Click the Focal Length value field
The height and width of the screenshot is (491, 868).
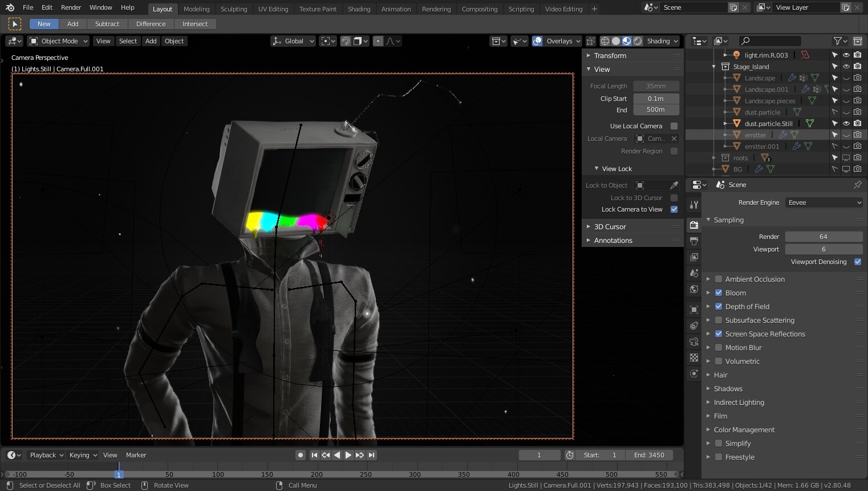(656, 86)
